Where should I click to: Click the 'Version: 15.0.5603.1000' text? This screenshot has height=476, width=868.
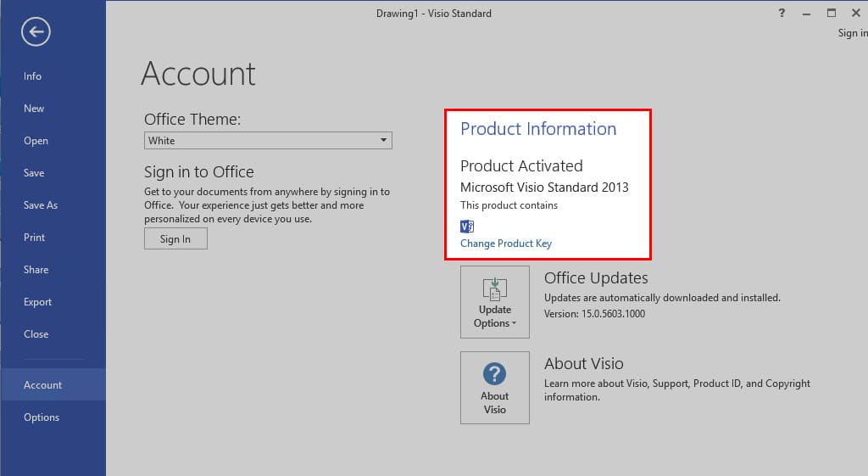coord(594,314)
